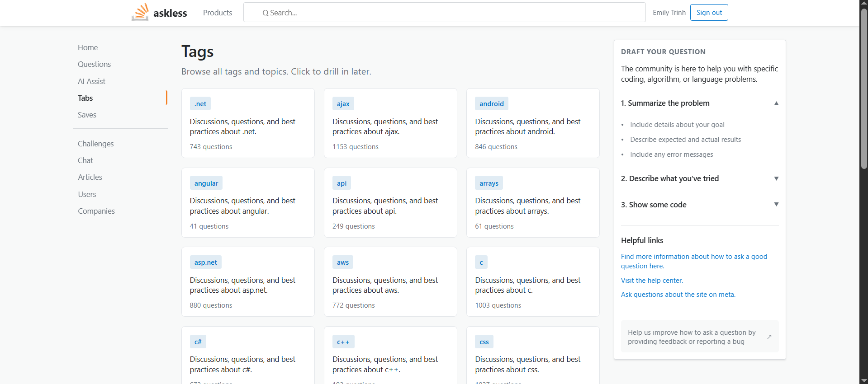
Task: Click the external link arrow in feedback box
Action: click(x=769, y=337)
